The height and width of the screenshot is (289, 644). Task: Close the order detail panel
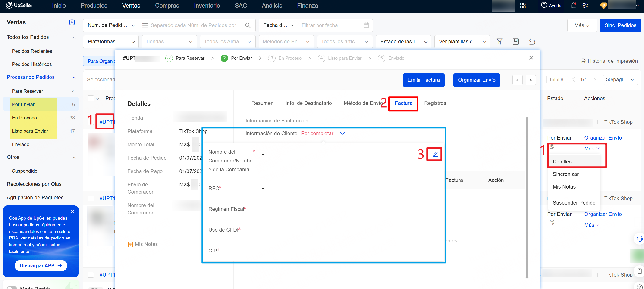point(531,58)
